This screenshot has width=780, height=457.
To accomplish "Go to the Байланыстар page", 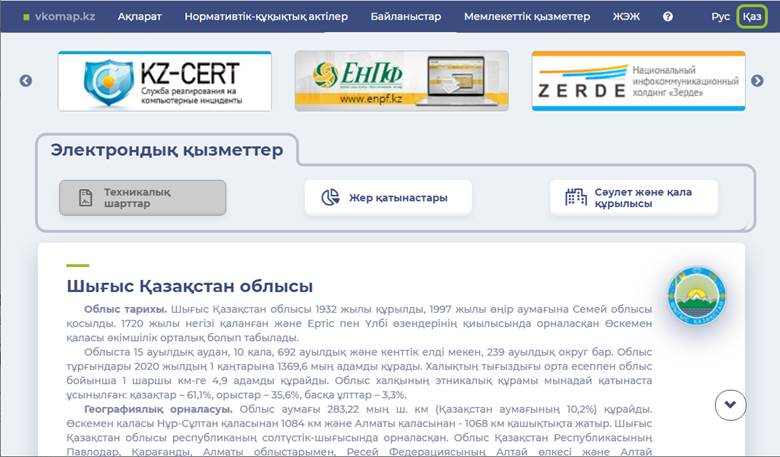I will [405, 17].
